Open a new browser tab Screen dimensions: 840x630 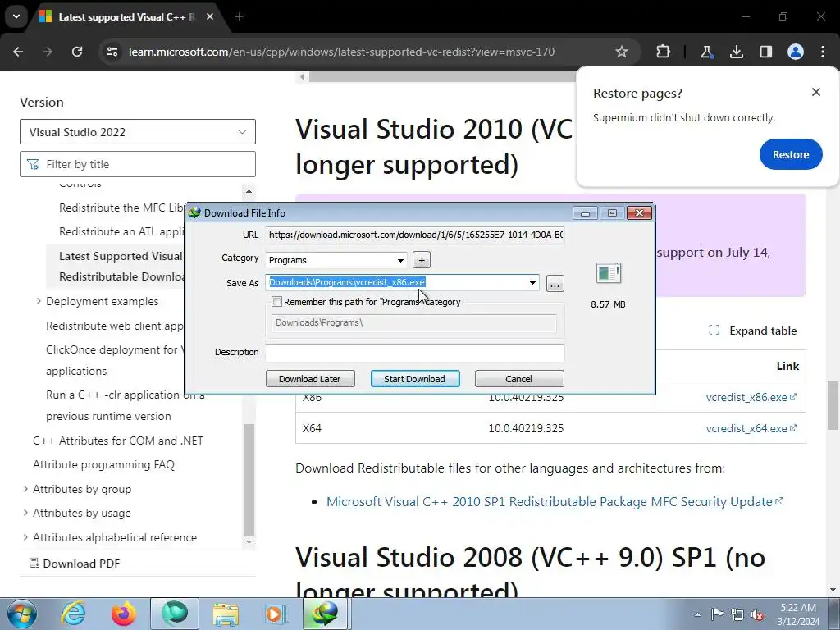[x=240, y=16]
